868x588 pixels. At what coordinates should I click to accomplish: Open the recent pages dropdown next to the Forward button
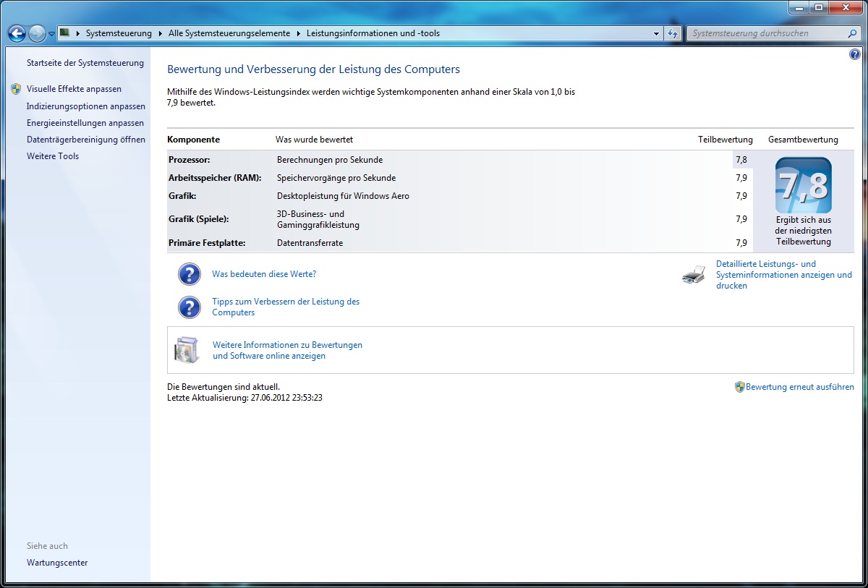pos(52,34)
